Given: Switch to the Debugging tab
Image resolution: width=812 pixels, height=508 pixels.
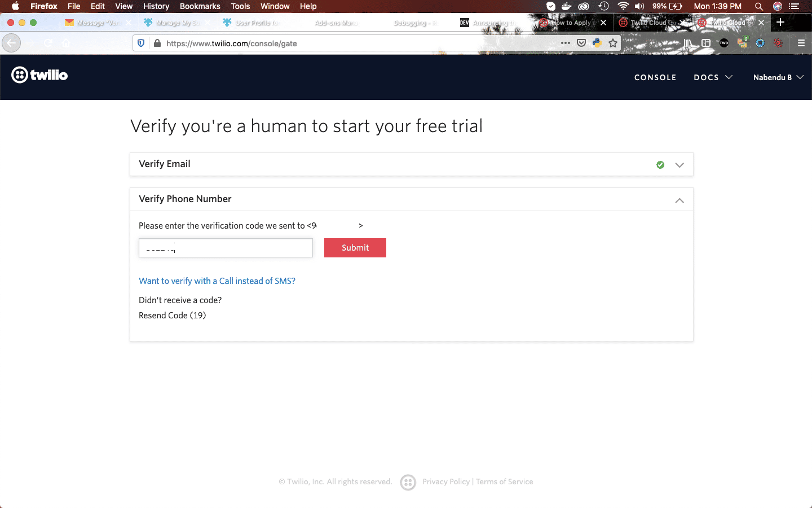Looking at the screenshot, I should pos(415,23).
